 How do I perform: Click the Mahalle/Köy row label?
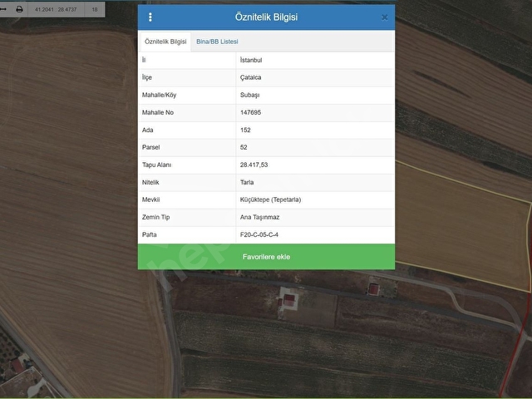159,95
